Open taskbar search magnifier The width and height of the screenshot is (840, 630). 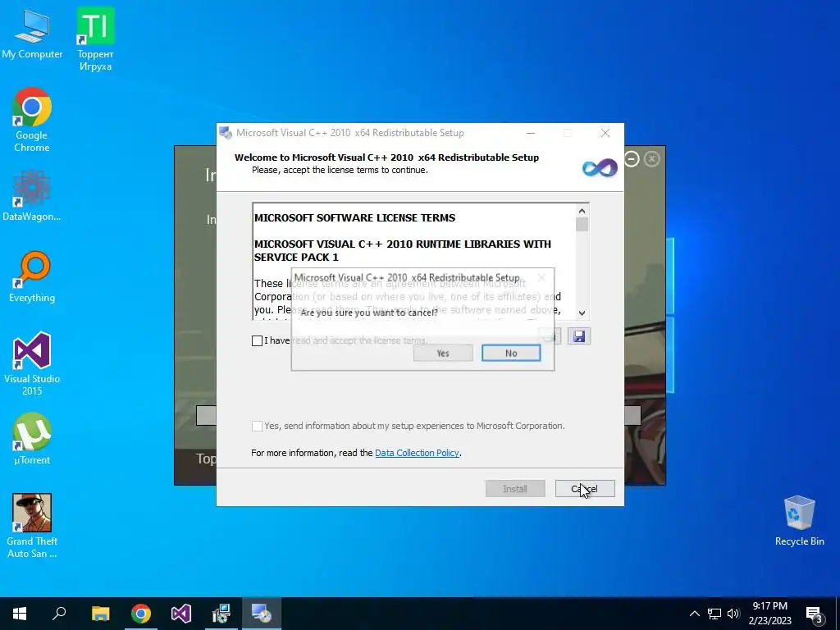pyautogui.click(x=59, y=614)
